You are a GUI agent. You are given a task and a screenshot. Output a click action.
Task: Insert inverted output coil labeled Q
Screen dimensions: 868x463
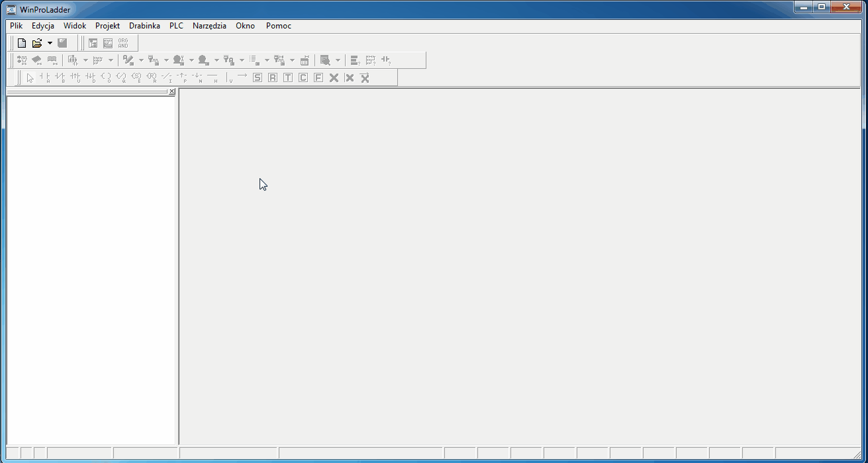pyautogui.click(x=121, y=77)
